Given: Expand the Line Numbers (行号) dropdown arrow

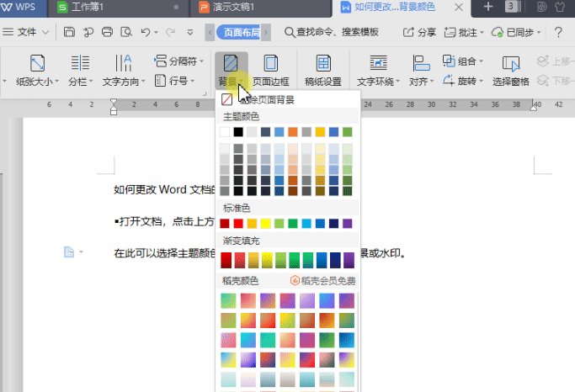Looking at the screenshot, I should [193, 81].
